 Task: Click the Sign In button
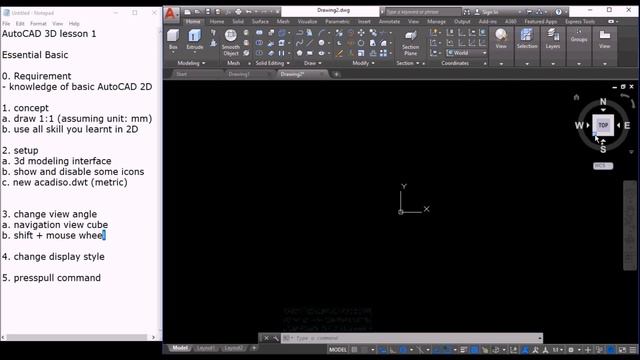[486, 12]
